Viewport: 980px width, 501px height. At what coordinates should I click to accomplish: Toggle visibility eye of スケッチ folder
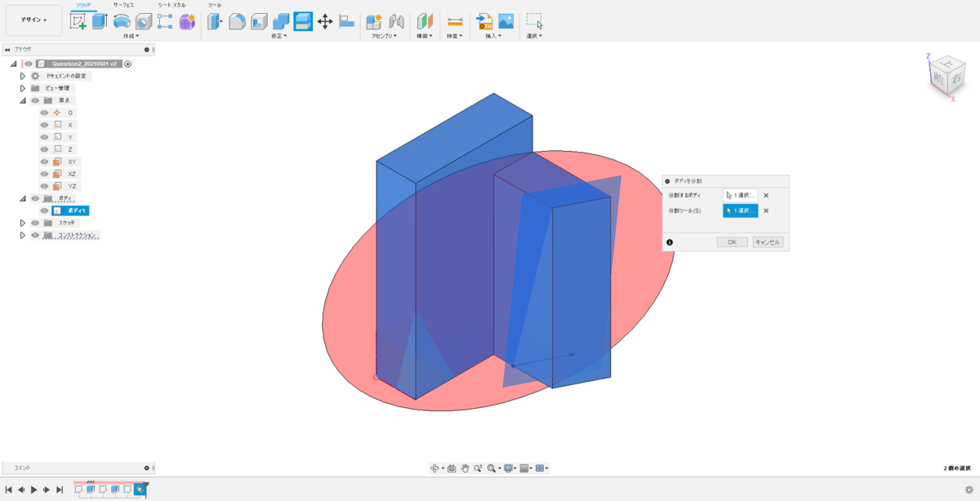(36, 223)
